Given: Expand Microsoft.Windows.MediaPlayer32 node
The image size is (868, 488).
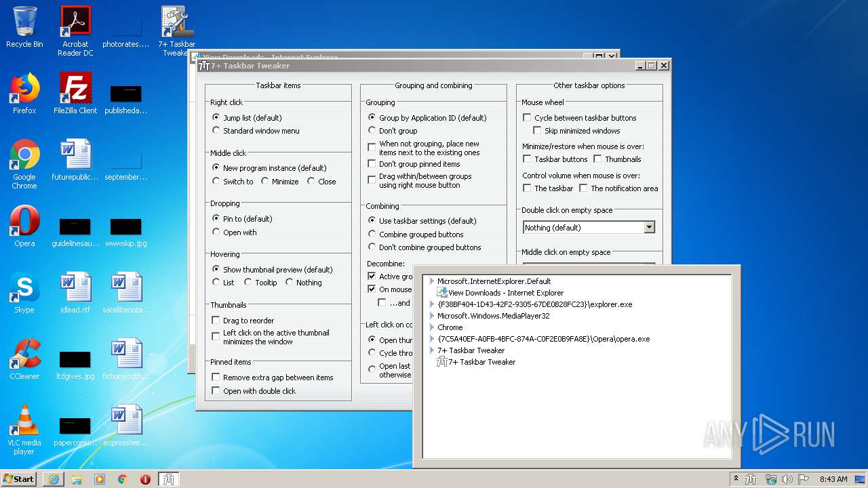Looking at the screenshot, I should (x=431, y=316).
